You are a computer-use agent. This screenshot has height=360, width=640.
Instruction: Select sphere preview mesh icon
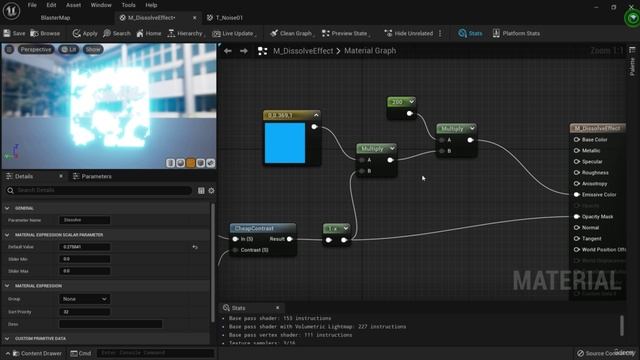click(x=180, y=163)
